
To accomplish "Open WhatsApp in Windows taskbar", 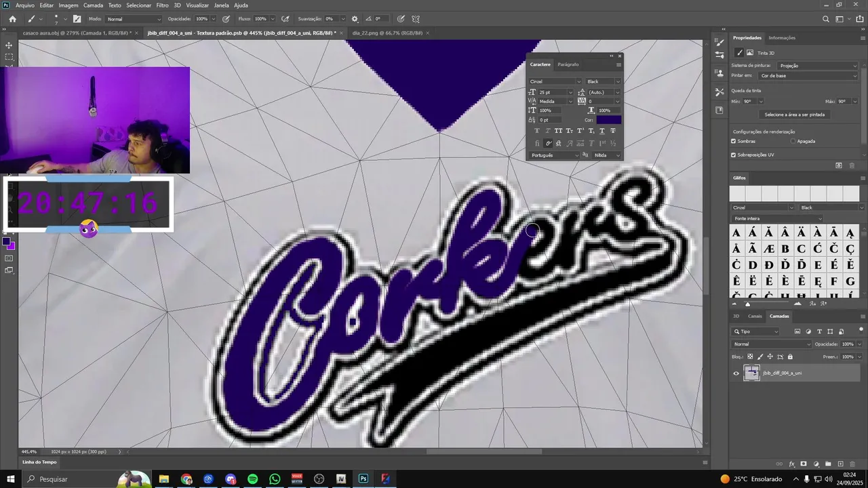I will (274, 479).
